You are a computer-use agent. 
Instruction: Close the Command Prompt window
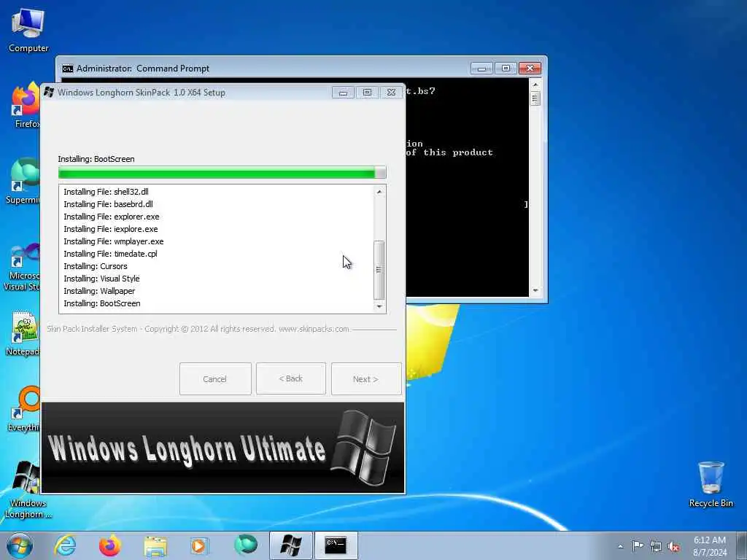530,69
